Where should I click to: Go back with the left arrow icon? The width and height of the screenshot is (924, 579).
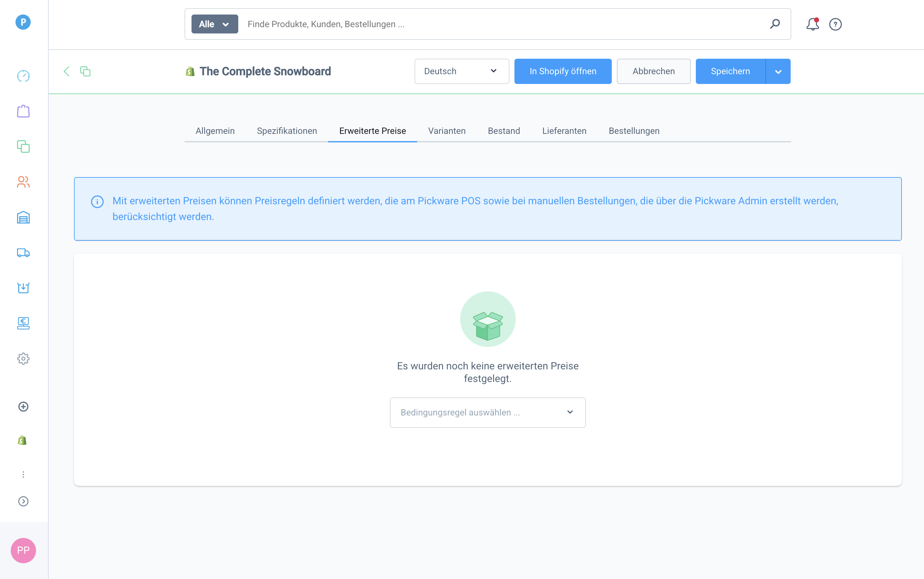(x=67, y=71)
